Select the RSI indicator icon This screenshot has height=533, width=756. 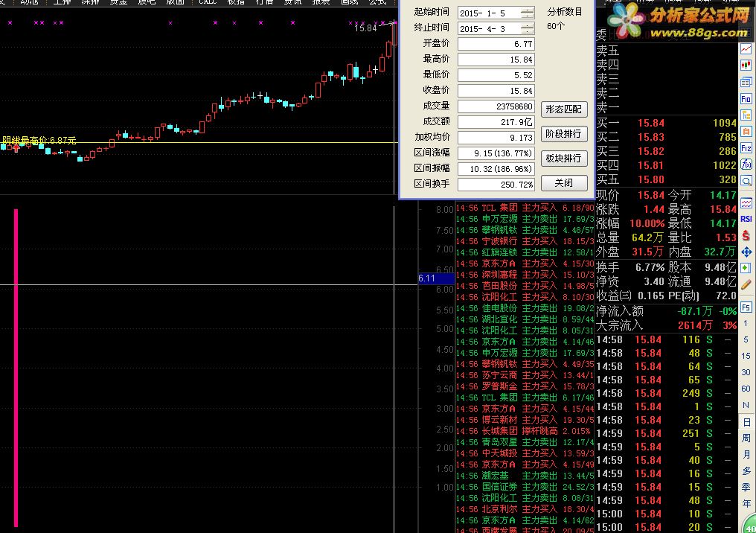(x=746, y=219)
